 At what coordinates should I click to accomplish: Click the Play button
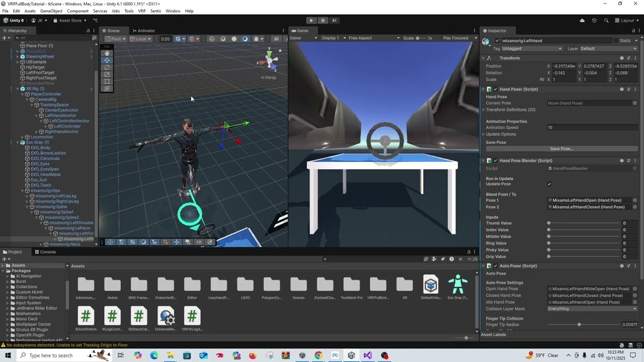(311, 21)
